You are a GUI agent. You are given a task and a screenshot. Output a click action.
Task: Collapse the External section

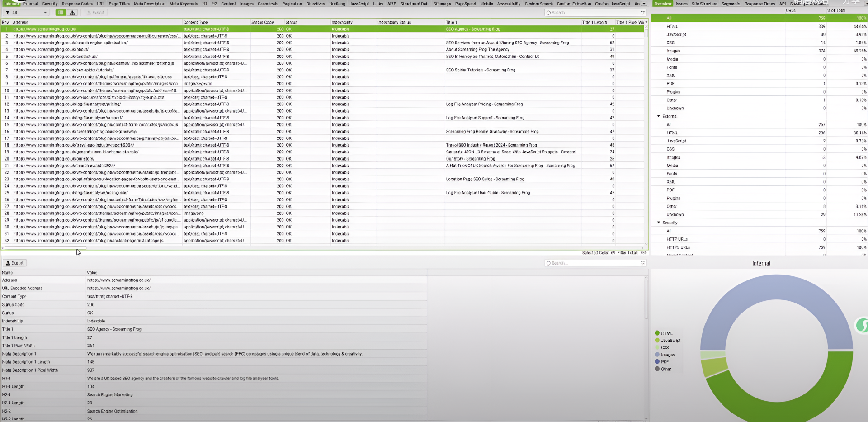[659, 116]
